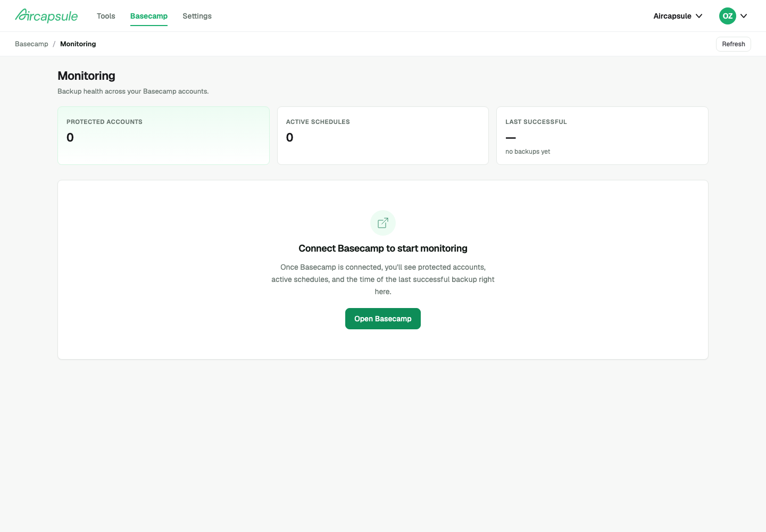The height and width of the screenshot is (532, 766).
Task: Expand the user account chevron
Action: (x=744, y=16)
